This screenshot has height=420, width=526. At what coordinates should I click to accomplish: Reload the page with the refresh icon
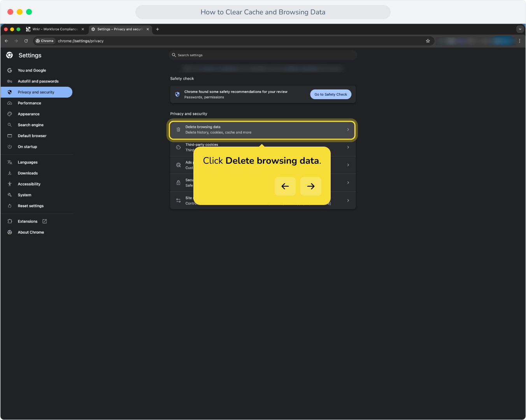coord(26,41)
